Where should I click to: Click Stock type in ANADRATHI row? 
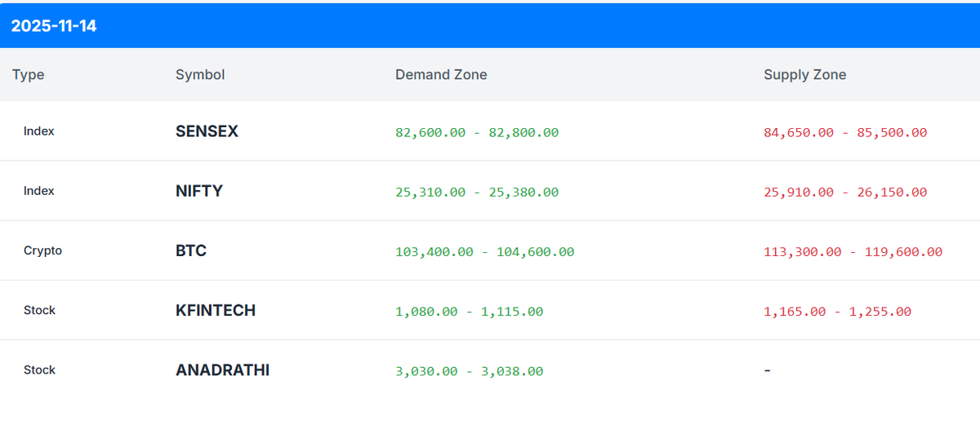pyautogui.click(x=39, y=370)
